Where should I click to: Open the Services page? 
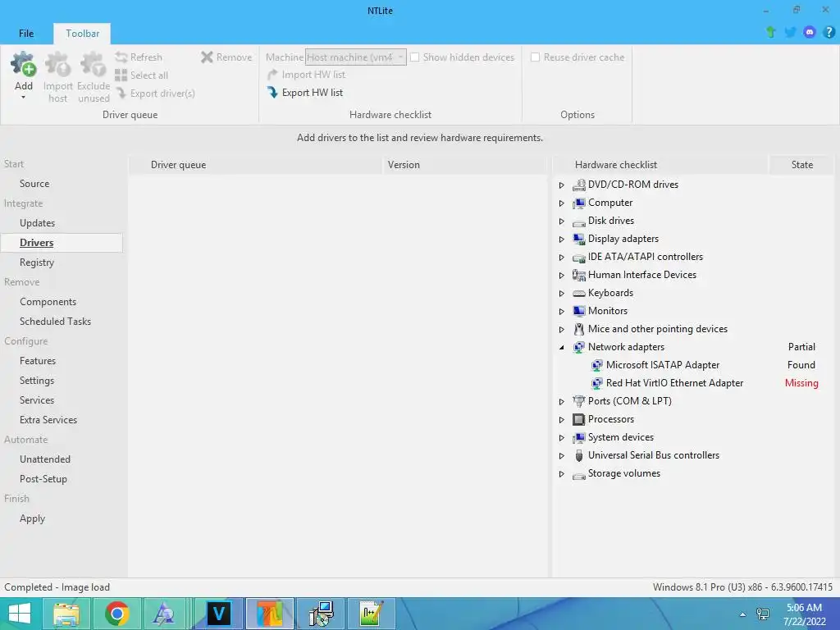(36, 400)
